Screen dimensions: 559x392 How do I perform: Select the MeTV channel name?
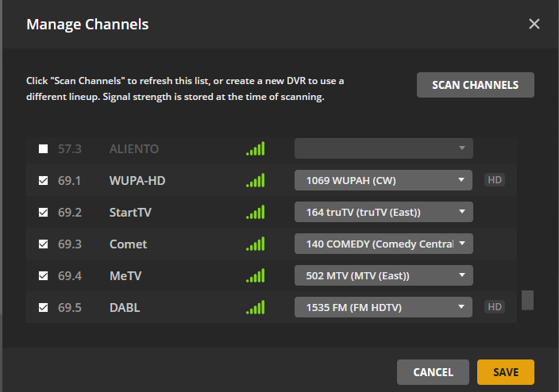(125, 275)
